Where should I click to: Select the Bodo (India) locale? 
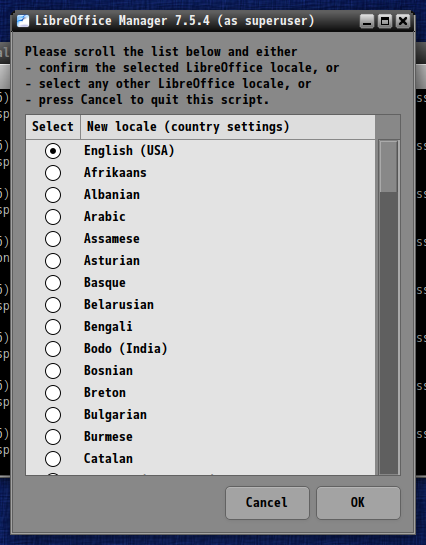[x=53, y=349]
